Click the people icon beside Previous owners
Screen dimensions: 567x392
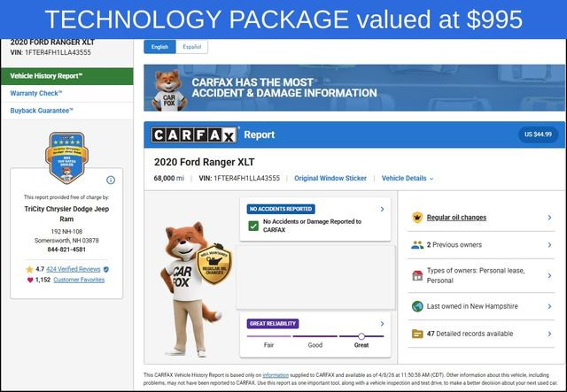pos(417,245)
